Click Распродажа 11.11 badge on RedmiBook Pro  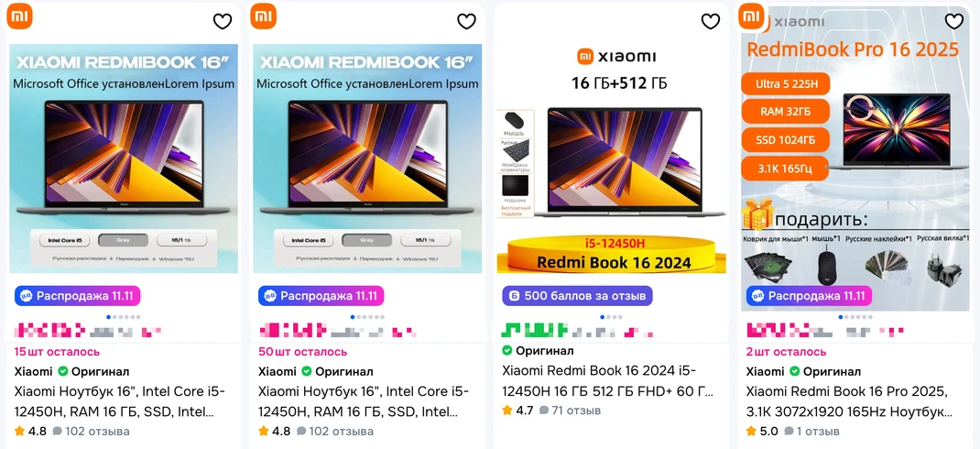810,296
